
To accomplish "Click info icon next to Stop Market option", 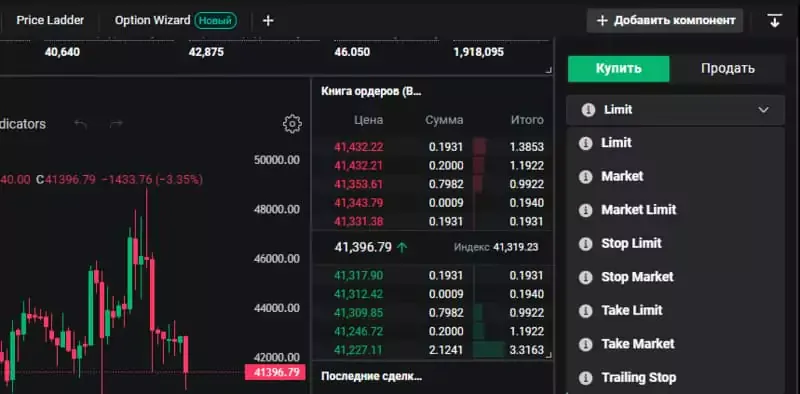I will [586, 277].
